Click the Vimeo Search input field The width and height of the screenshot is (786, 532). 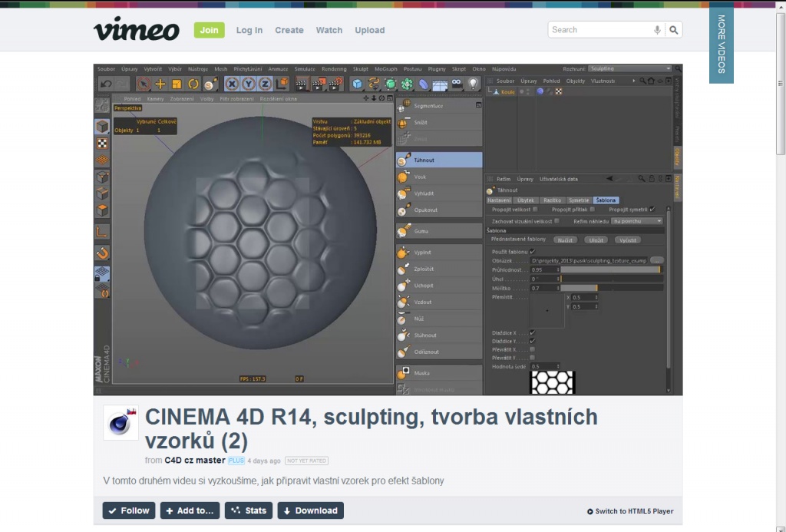tap(600, 30)
